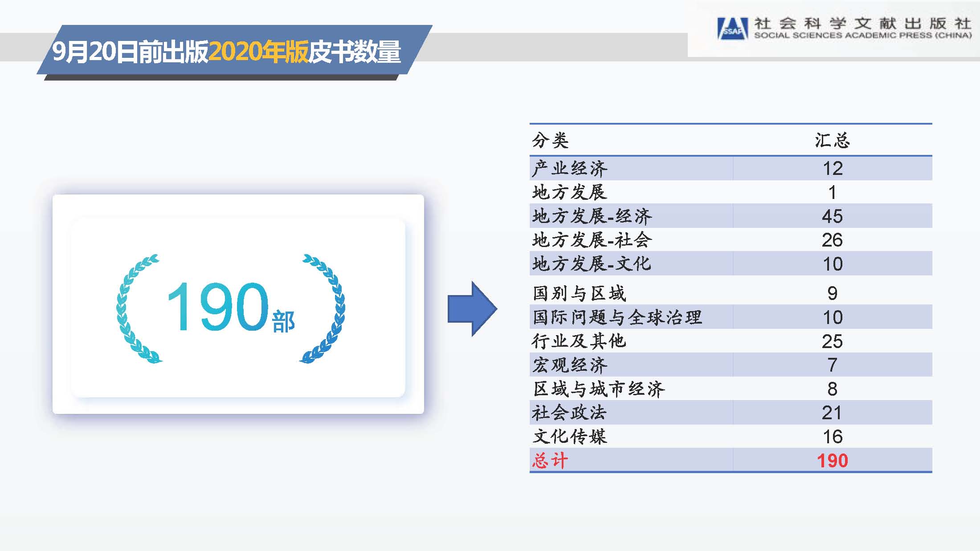This screenshot has width=980, height=551.
Task: Select the value 26 for 地方发展-社会
Action: [832, 240]
